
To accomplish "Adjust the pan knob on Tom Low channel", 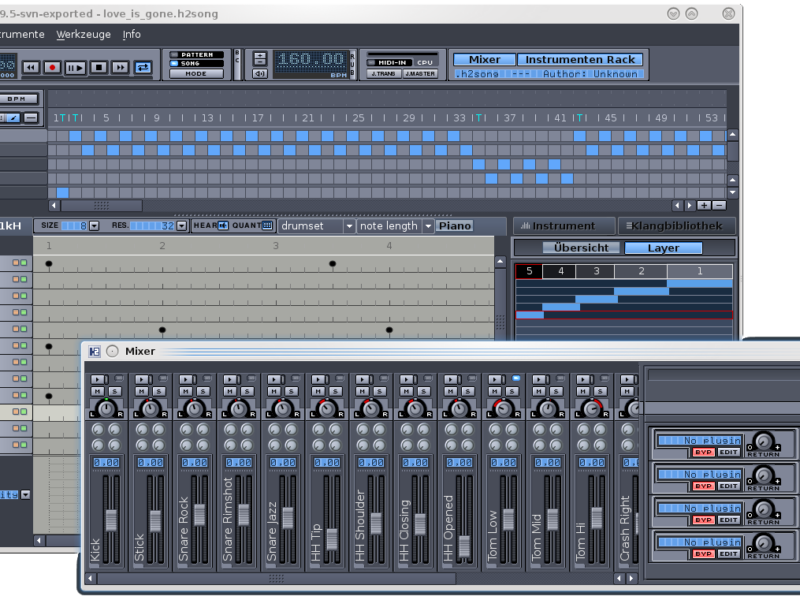I will point(502,408).
